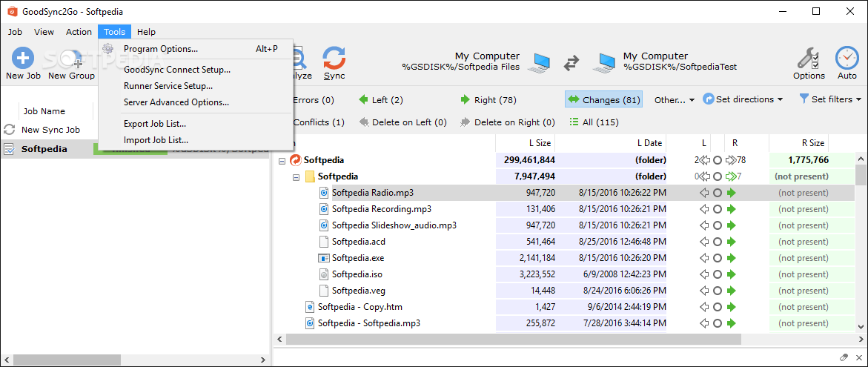
Task: Sort by the L Size column header
Action: 526,143
